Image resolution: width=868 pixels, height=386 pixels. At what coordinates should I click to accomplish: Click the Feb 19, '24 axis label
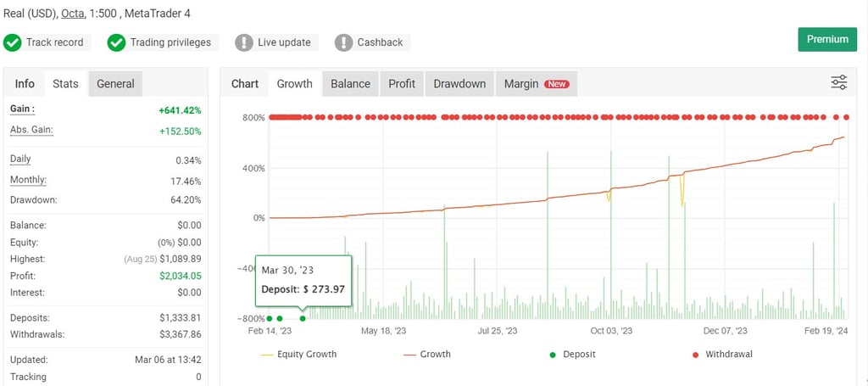826,331
